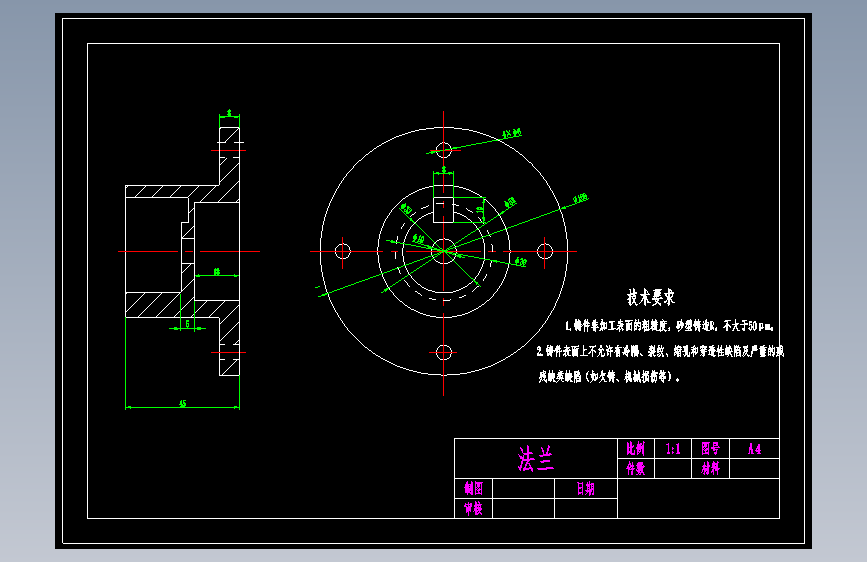Screen dimensions: 867x562
Task: Click technical requirement line 2 starting 2.铸件表面
Action: click(660, 351)
